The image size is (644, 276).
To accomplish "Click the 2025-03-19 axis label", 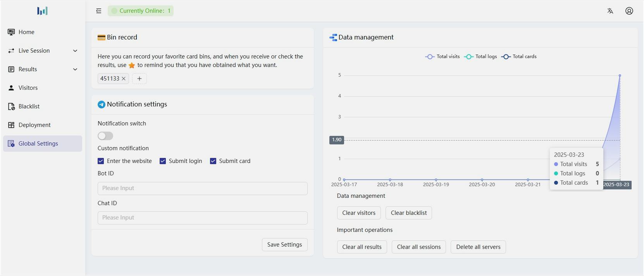I will tap(436, 185).
